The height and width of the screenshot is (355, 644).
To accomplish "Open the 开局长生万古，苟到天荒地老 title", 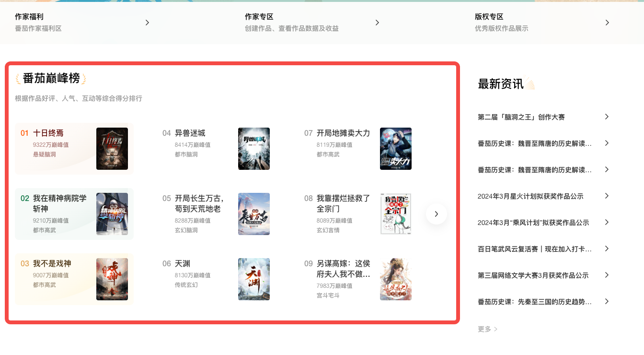I will (199, 203).
